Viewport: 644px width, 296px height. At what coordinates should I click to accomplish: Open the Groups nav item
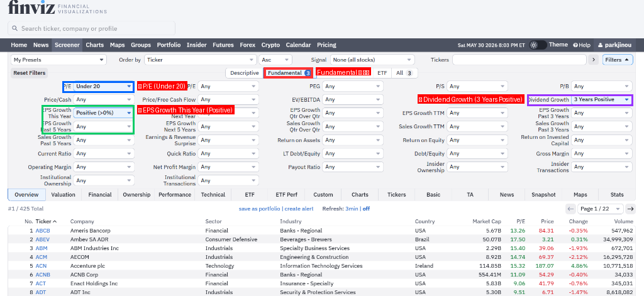click(x=141, y=45)
